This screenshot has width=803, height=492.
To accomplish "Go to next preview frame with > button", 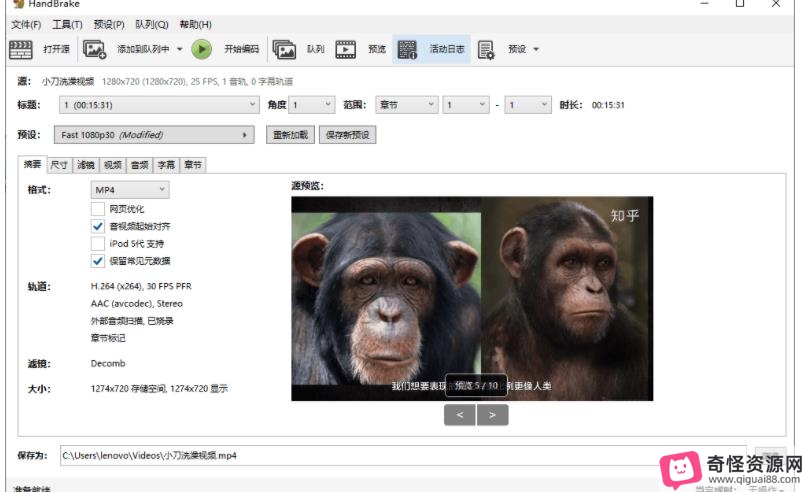I will click(x=492, y=415).
